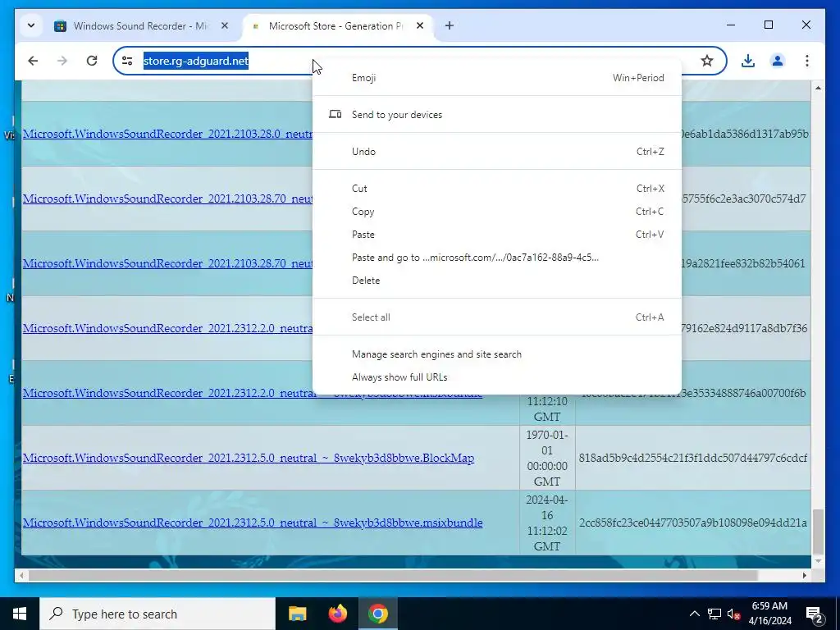Choose Paste and go to microsoft.com
The height and width of the screenshot is (630, 840).
(x=496, y=258)
